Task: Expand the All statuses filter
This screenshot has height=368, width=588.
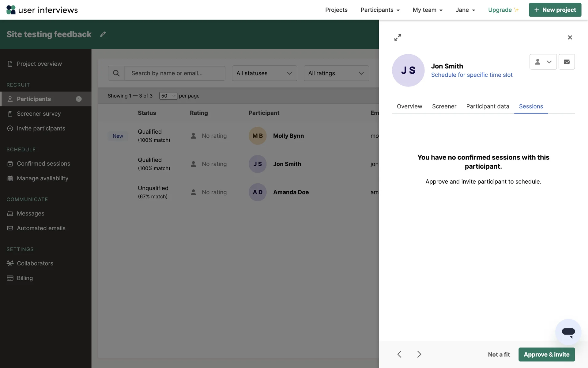Action: [x=264, y=73]
